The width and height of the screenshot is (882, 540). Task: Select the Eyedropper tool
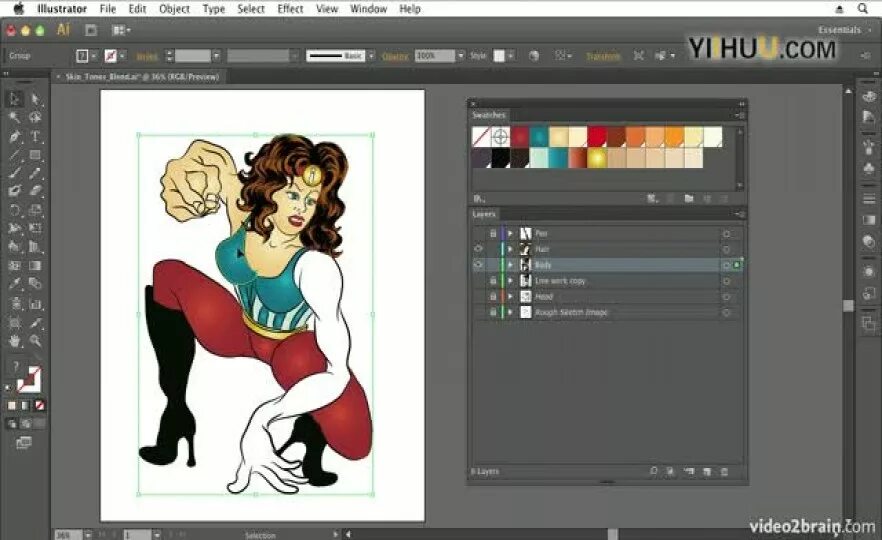(x=14, y=284)
